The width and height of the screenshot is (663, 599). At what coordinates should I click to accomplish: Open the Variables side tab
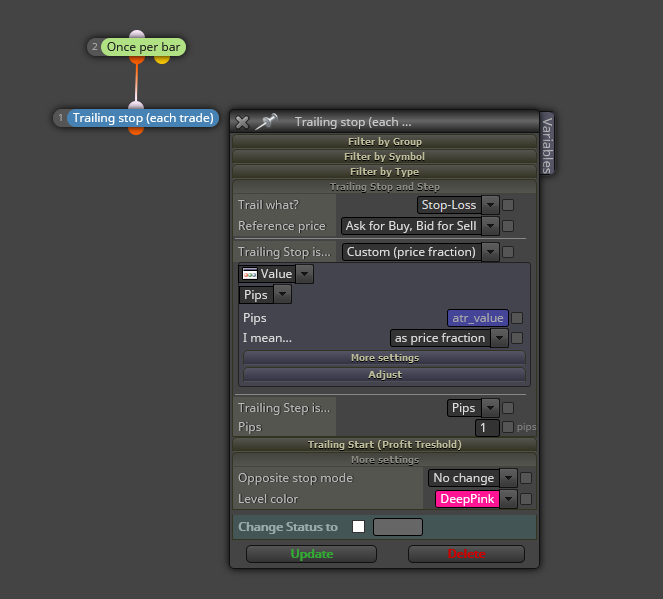[x=547, y=144]
